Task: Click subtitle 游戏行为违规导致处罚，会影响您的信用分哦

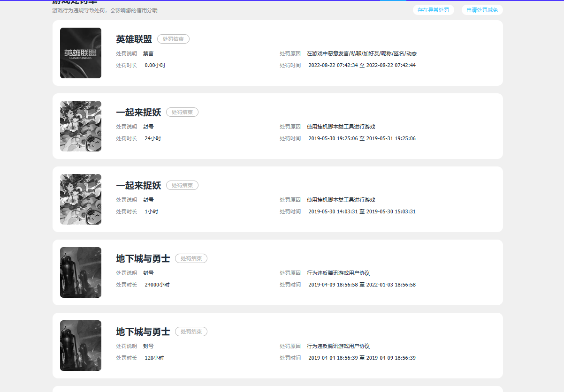Action: tap(105, 10)
